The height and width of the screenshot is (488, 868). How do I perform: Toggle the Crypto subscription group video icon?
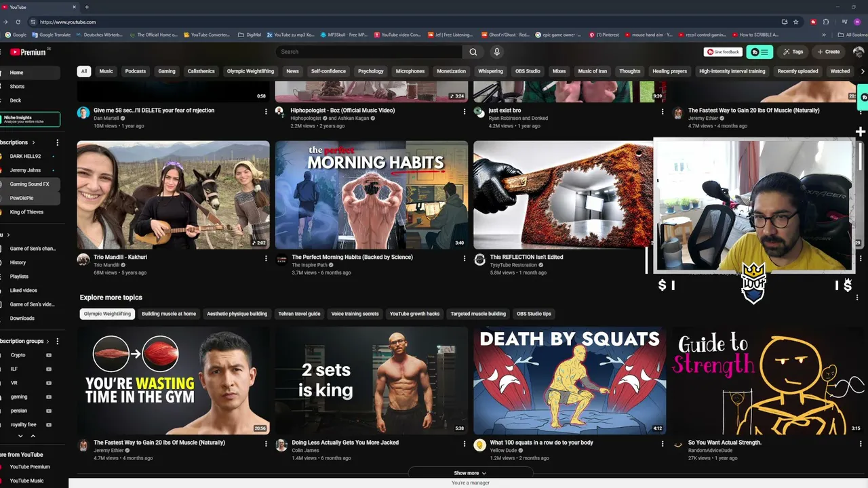49,355
